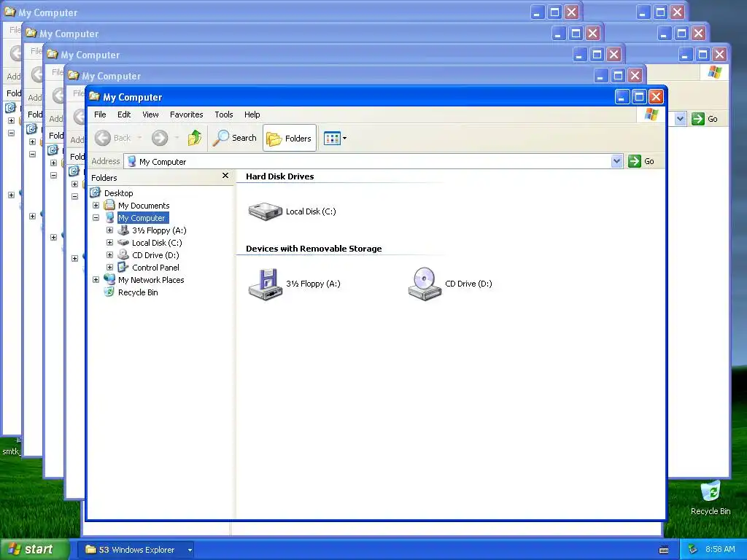Select My Documents in the folder tree
The height and width of the screenshot is (560, 747).
[x=144, y=205]
